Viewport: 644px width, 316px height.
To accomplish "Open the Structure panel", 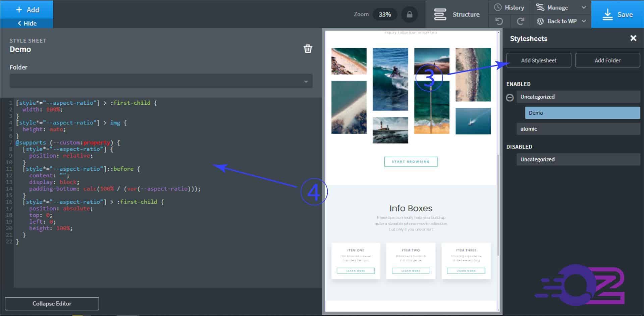I will [x=457, y=14].
